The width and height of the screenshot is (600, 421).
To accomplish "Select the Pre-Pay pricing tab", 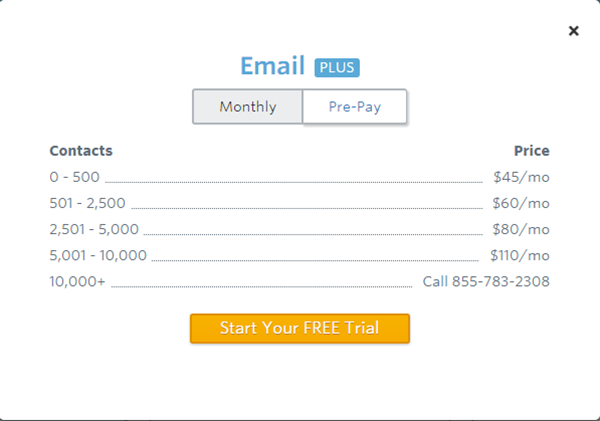I will point(354,107).
